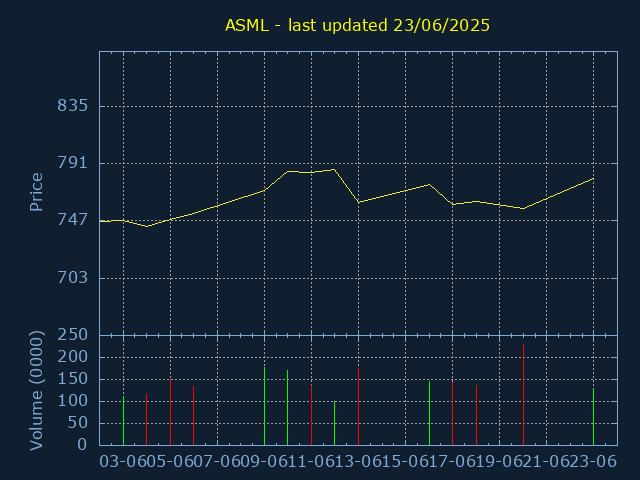The image size is (640, 480).
Task: Click the 703 price tick label
Action: point(72,278)
